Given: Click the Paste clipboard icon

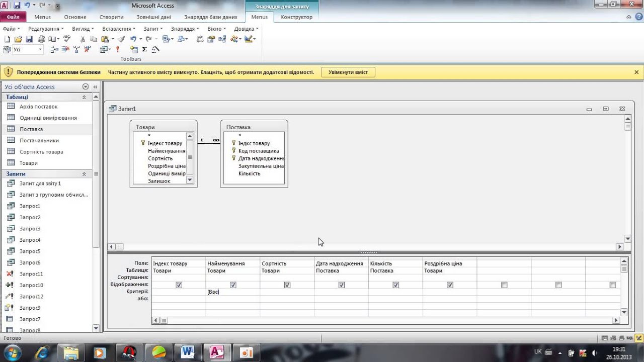Looking at the screenshot, I should (x=105, y=39).
